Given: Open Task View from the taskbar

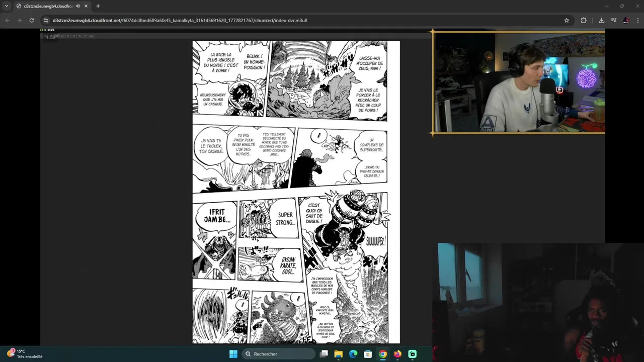Looking at the screenshot, I should click(x=324, y=354).
